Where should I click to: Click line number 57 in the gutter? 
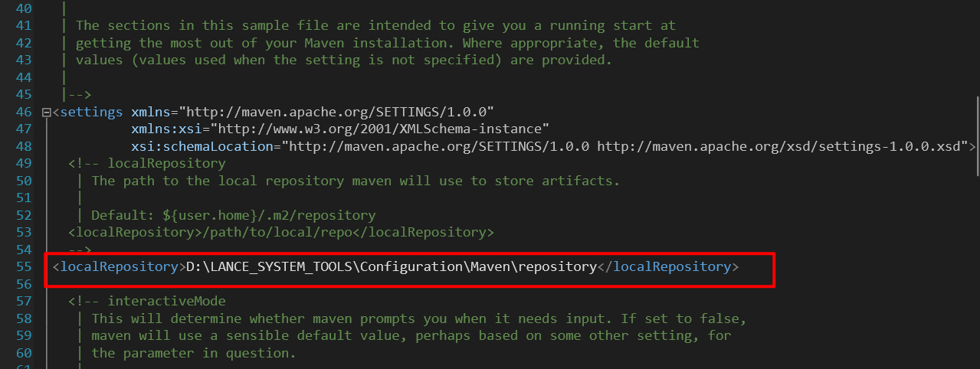pos(23,301)
